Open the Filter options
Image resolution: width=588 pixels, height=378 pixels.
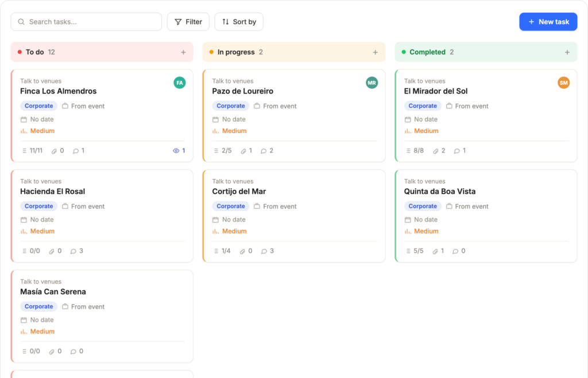pyautogui.click(x=188, y=22)
